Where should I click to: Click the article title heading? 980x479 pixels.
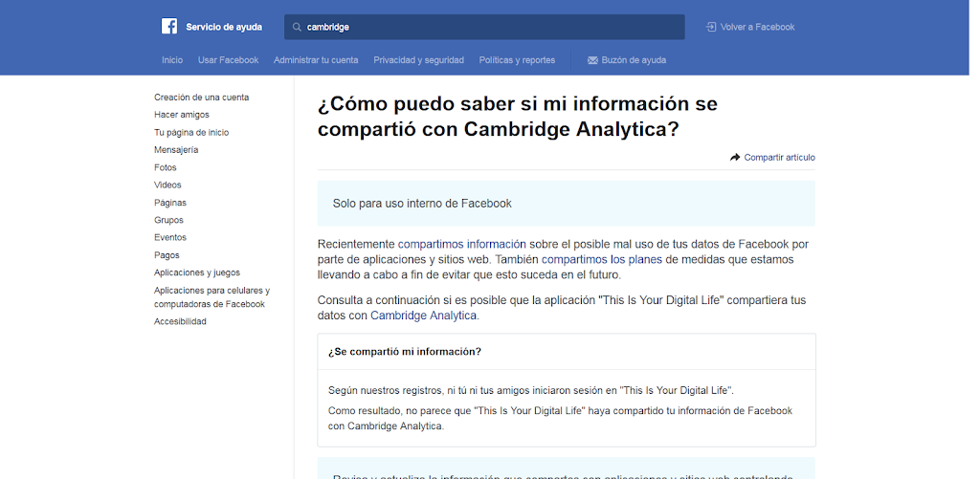coord(517,116)
